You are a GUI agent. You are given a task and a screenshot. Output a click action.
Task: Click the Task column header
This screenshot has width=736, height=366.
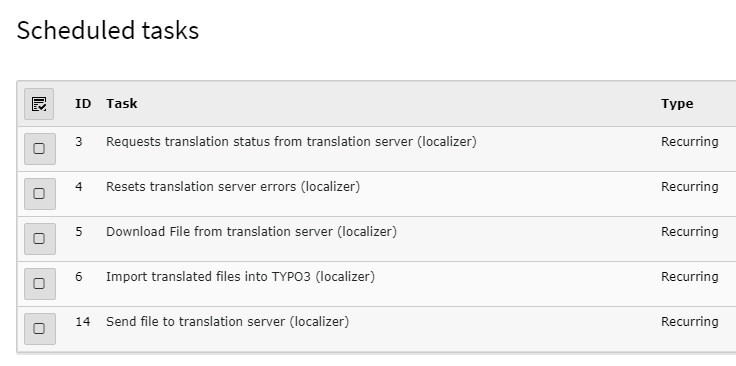point(122,104)
